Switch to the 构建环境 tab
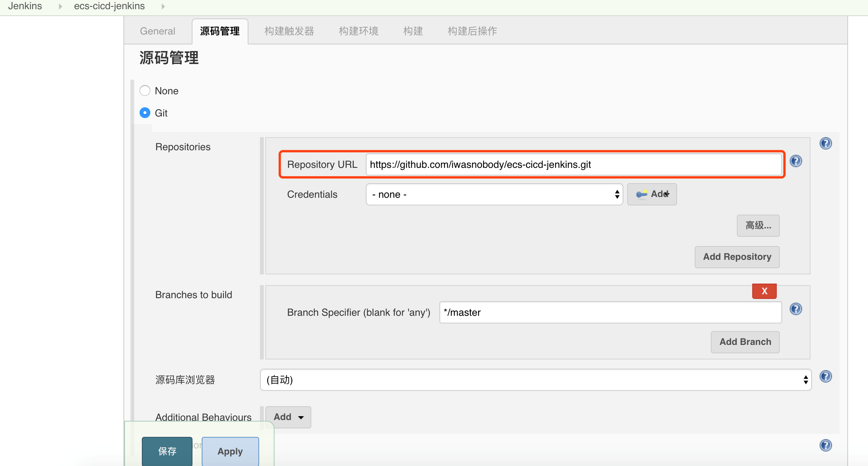 pos(358,31)
